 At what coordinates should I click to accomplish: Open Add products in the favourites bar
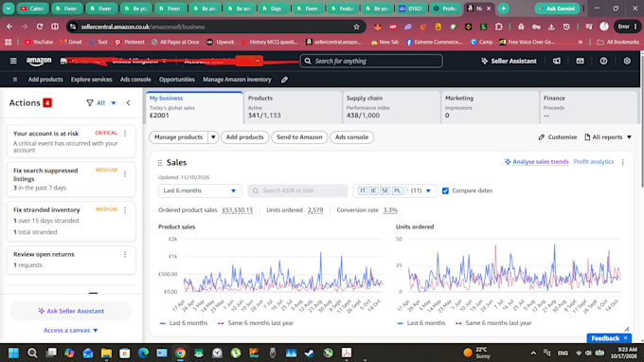(45, 80)
